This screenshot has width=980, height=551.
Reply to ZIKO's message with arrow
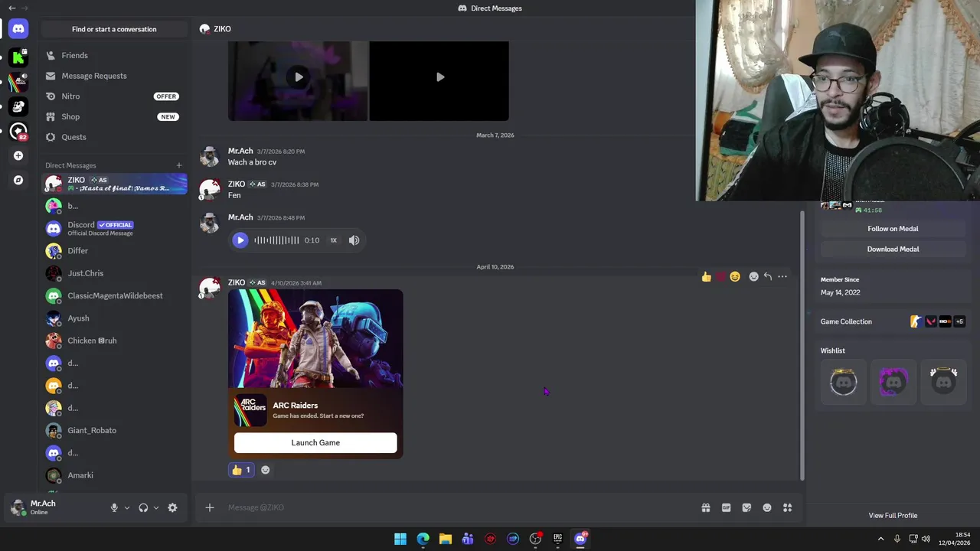[x=768, y=276]
